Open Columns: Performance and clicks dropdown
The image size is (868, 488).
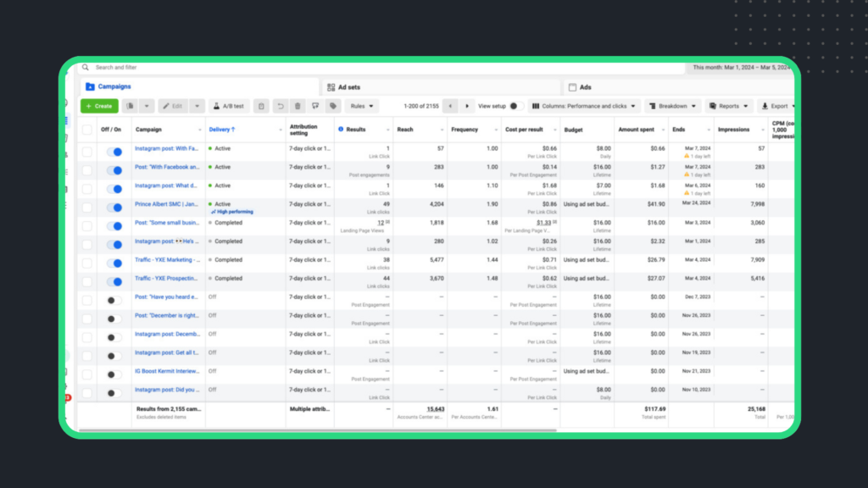point(582,106)
